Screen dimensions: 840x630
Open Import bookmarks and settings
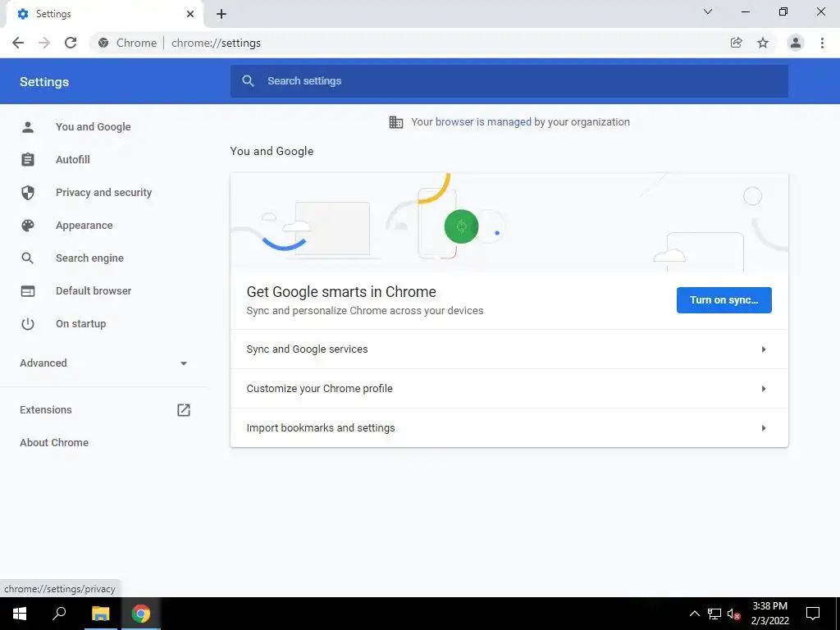pos(509,427)
